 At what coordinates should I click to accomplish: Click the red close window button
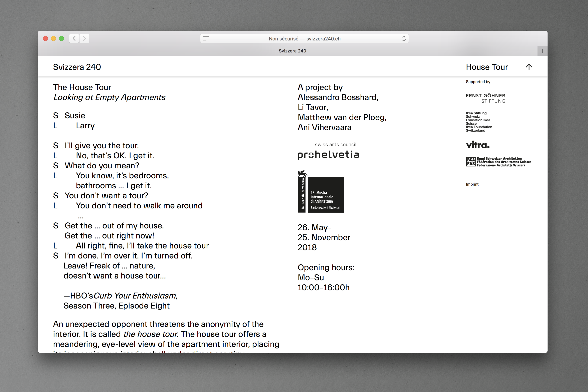pyautogui.click(x=45, y=38)
